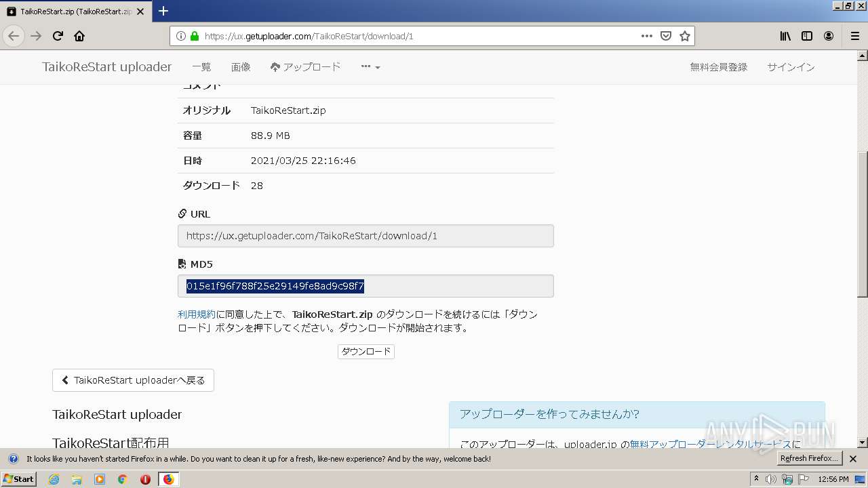The height and width of the screenshot is (488, 868).
Task: Select the date 2021/03/25 22:16:46
Action: coord(303,161)
